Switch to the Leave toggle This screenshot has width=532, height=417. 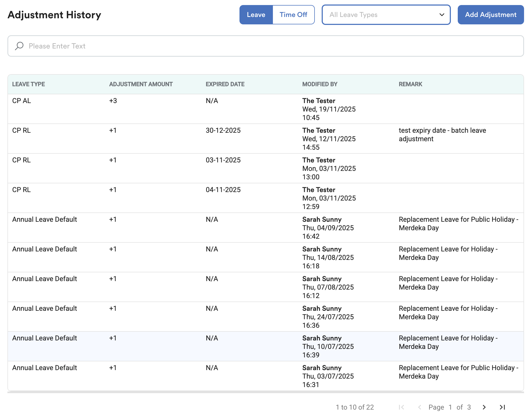click(256, 15)
